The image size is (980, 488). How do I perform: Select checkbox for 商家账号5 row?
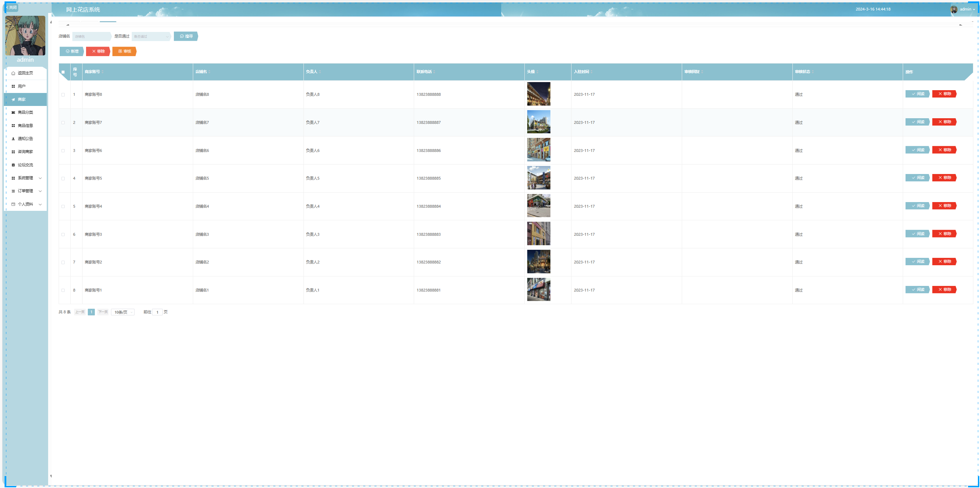63,179
